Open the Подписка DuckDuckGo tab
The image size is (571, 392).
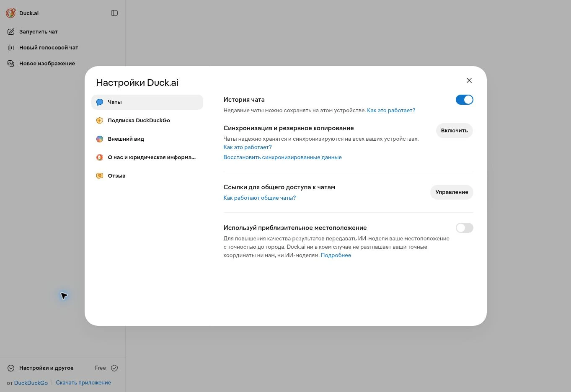pos(147,120)
